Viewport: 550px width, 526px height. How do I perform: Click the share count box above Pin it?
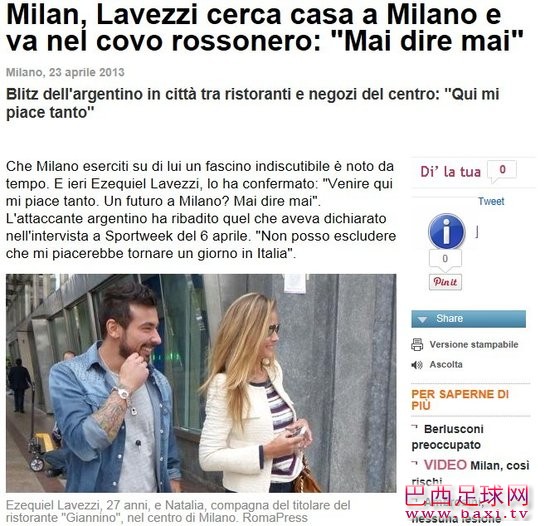pyautogui.click(x=445, y=259)
